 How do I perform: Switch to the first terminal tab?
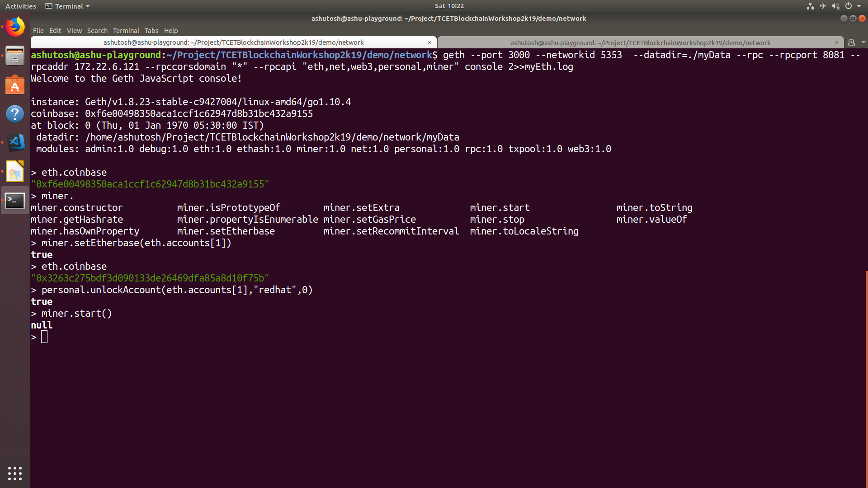tap(233, 42)
